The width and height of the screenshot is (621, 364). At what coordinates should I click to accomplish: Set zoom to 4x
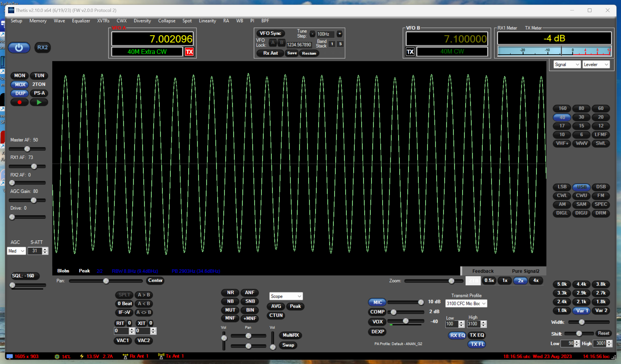536,281
